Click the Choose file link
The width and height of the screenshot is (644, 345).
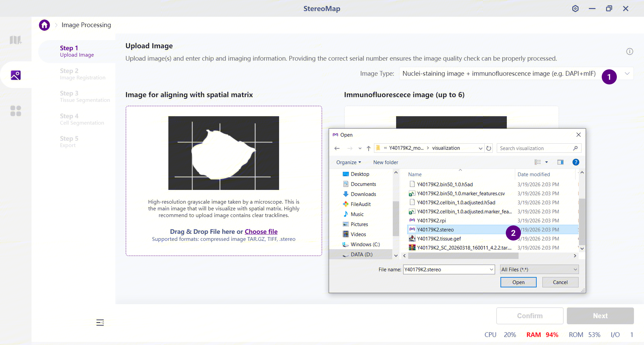[x=261, y=231]
